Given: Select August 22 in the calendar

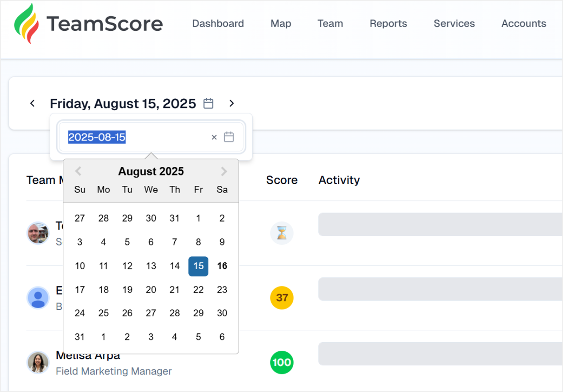Looking at the screenshot, I should pyautogui.click(x=198, y=290).
